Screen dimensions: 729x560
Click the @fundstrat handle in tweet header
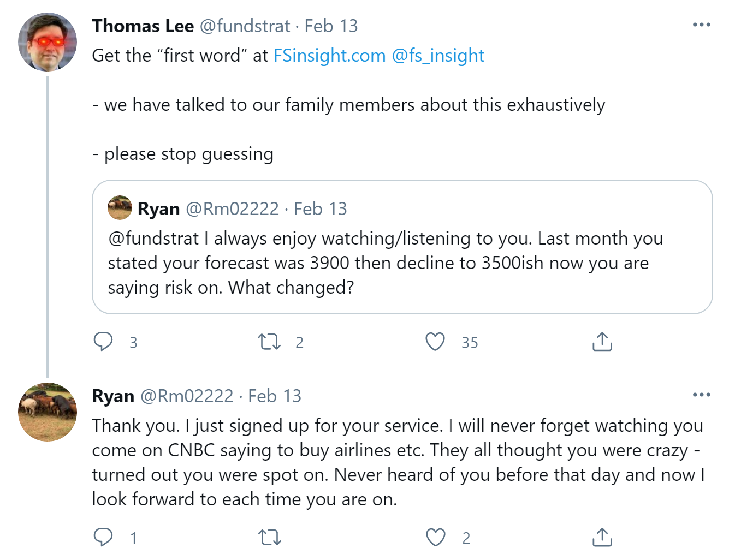coord(245,26)
